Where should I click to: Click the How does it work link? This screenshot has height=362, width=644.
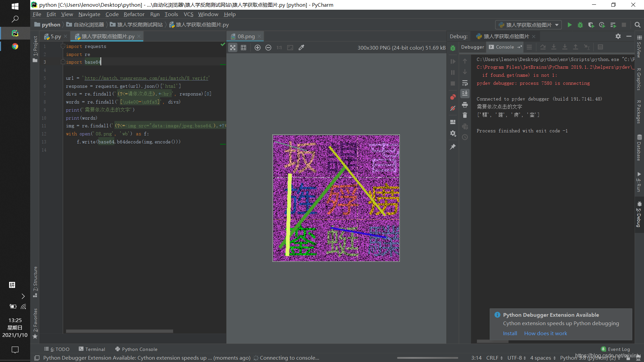click(545, 333)
